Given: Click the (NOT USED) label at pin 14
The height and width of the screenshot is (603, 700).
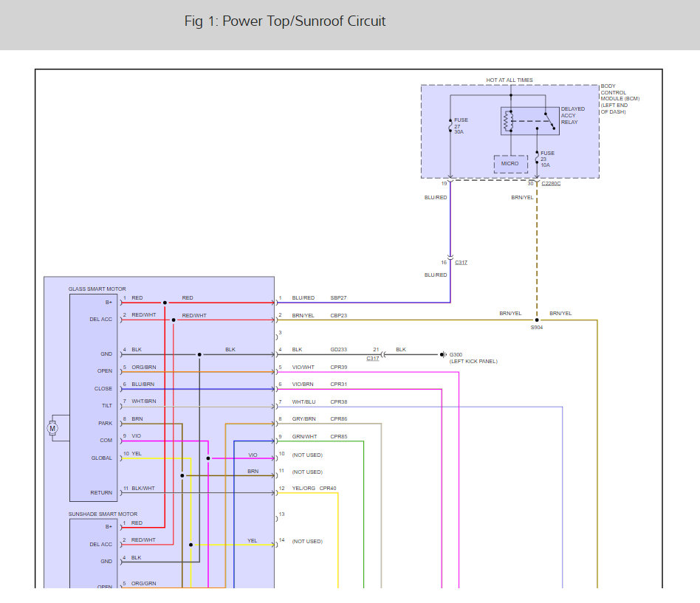Looking at the screenshot, I should click(307, 542).
